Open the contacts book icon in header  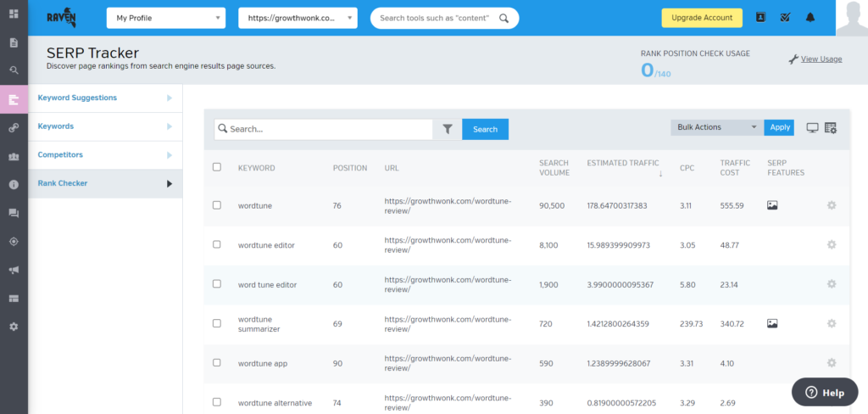(x=760, y=18)
